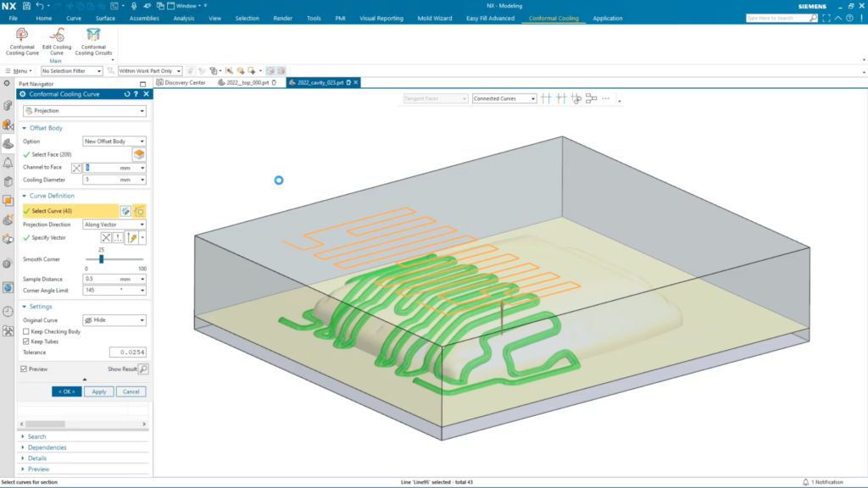Click the sketch section icon beside Select Curve
The width and height of the screenshot is (868, 488).
point(125,211)
